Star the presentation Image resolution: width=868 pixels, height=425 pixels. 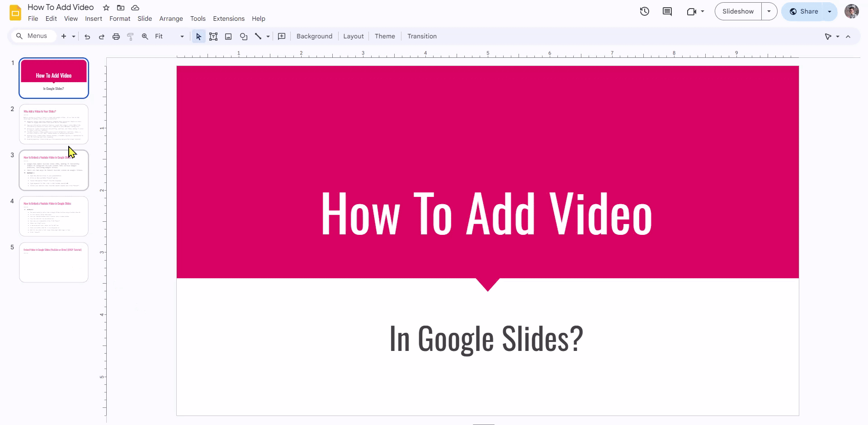pos(106,7)
